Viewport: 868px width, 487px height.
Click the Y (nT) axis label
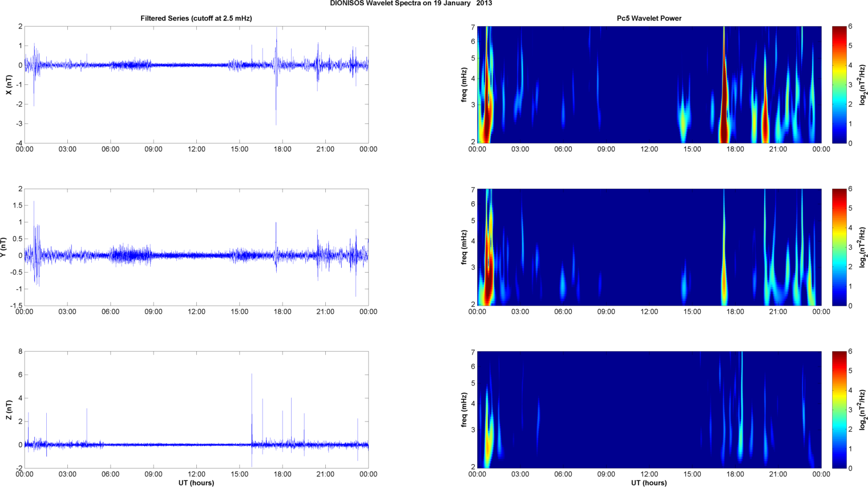tap(3, 247)
